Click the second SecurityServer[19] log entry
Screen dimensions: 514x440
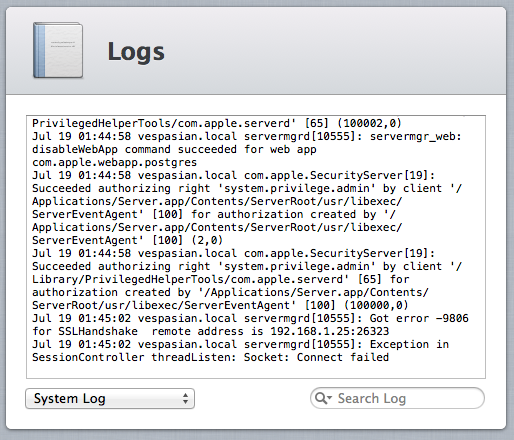click(x=247, y=279)
